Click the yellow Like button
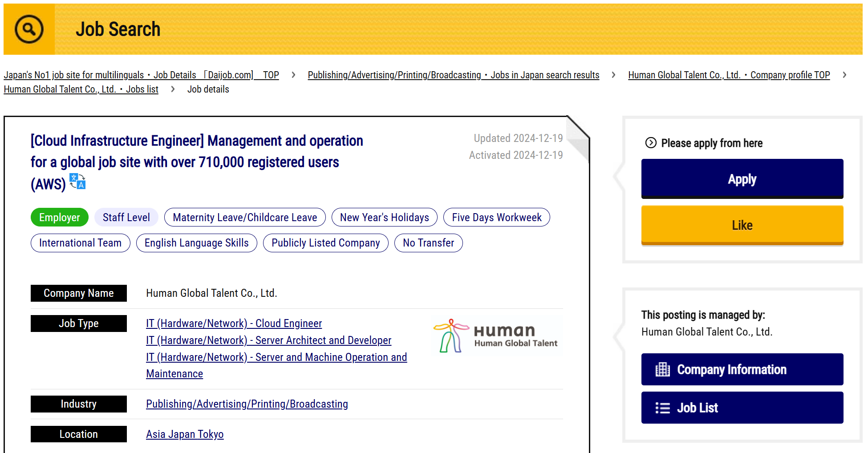Screen dimensions: 868x453 (742, 225)
